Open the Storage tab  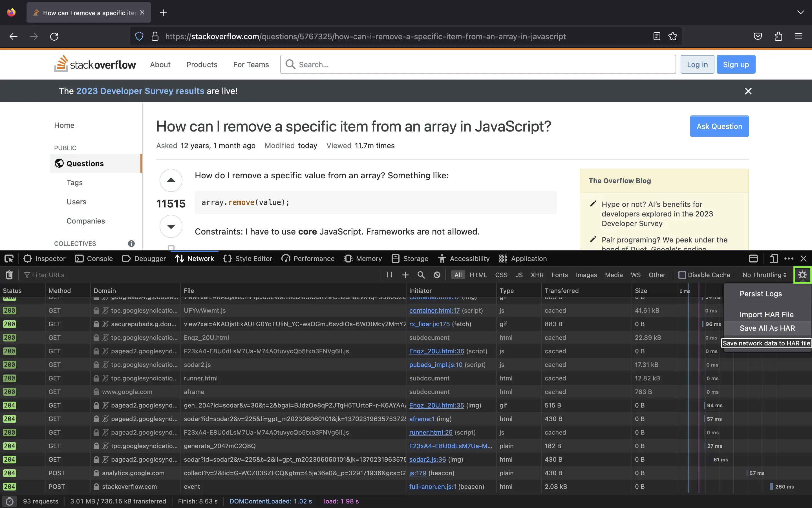(x=410, y=259)
